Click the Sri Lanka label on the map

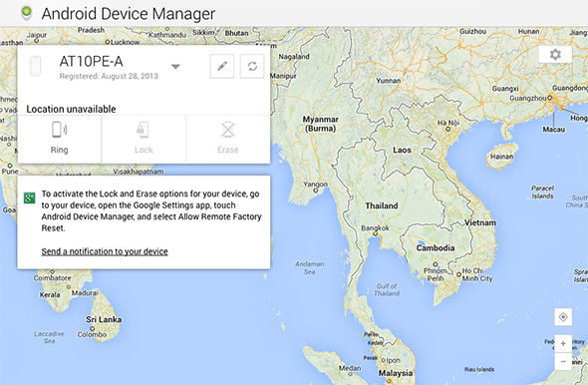coord(104,319)
